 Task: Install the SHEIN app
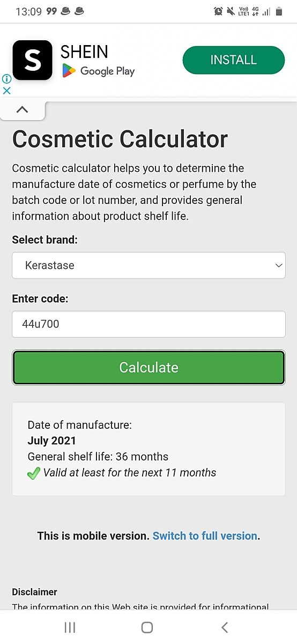[x=234, y=60]
